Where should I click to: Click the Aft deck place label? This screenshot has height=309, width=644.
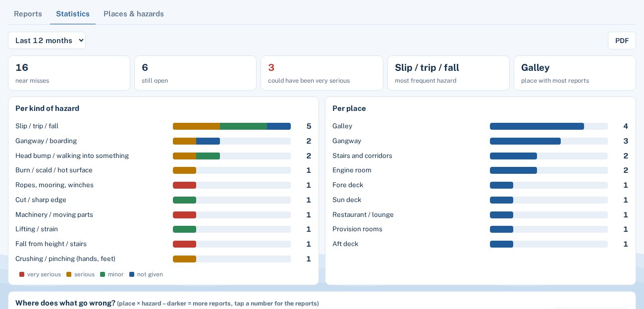(345, 244)
